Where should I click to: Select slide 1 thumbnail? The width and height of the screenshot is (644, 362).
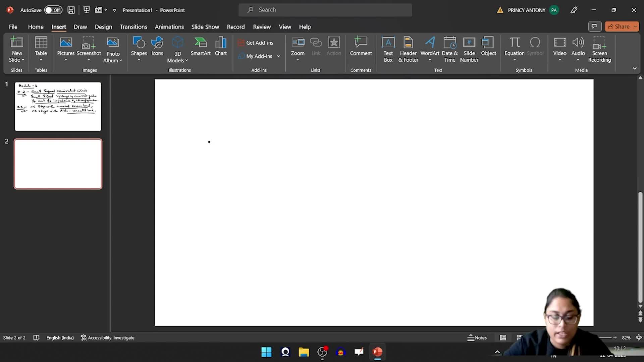(58, 107)
